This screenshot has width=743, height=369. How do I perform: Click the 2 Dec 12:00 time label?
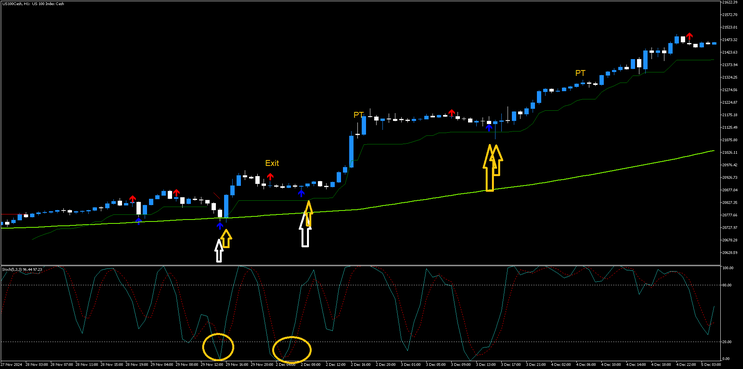coord(336,365)
